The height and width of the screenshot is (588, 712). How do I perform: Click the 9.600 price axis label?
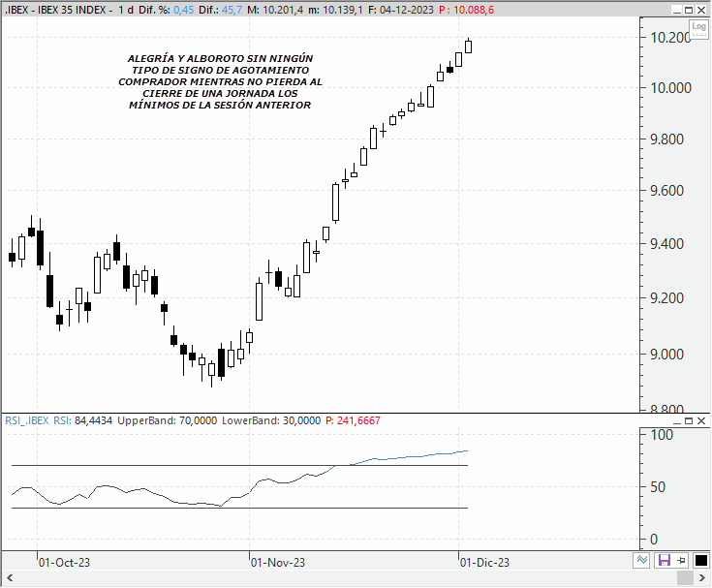point(666,191)
